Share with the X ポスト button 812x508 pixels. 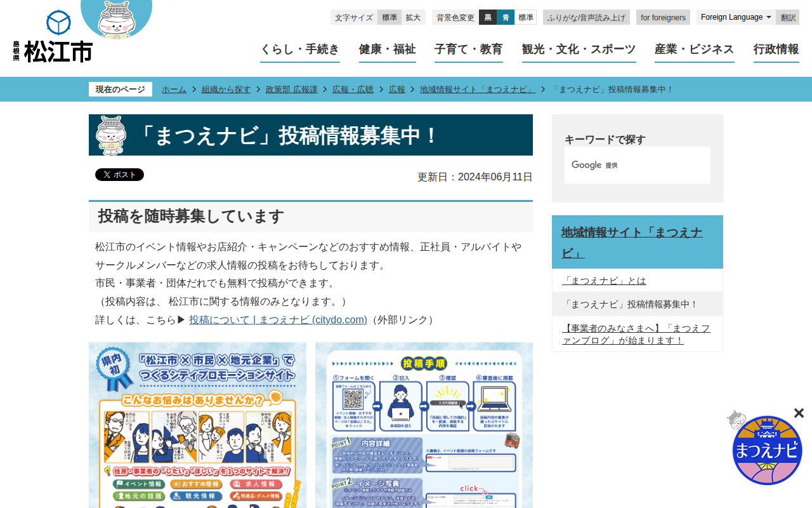click(x=119, y=175)
